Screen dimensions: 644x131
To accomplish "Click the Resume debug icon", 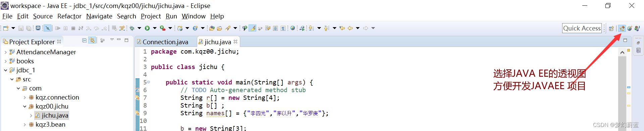I will (x=58, y=28).
